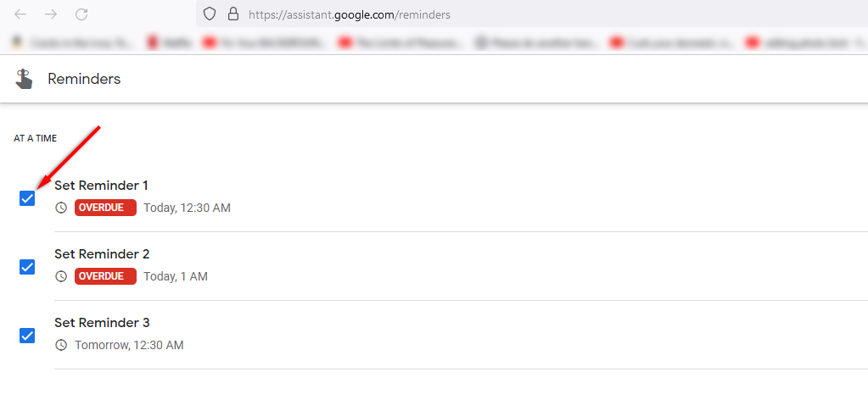Open the Set Reminder 1 entry

(x=101, y=185)
